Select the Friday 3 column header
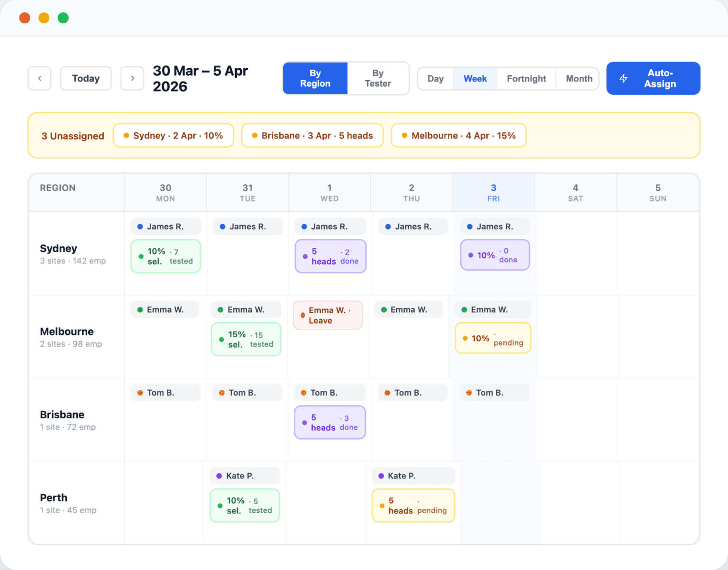The image size is (728, 570). (493, 192)
